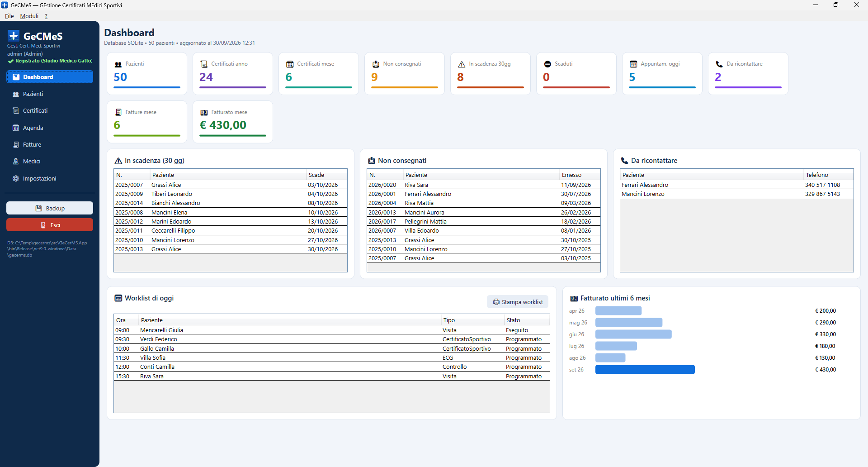Image resolution: width=868 pixels, height=467 pixels.
Task: Click the Fatturato mese money icon
Action: [204, 113]
